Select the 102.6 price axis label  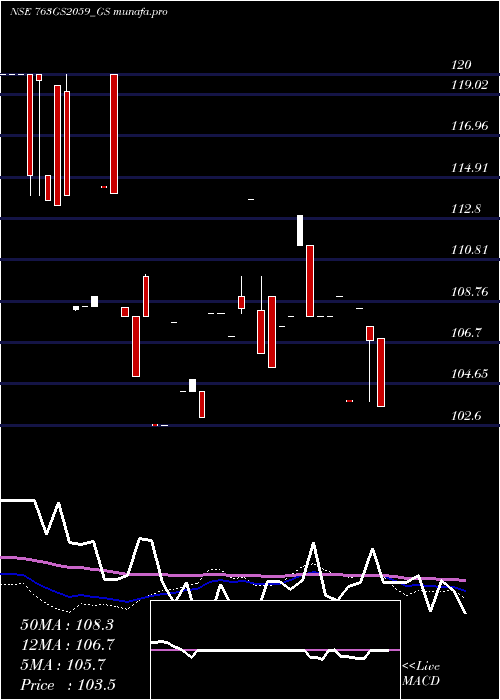(x=466, y=416)
